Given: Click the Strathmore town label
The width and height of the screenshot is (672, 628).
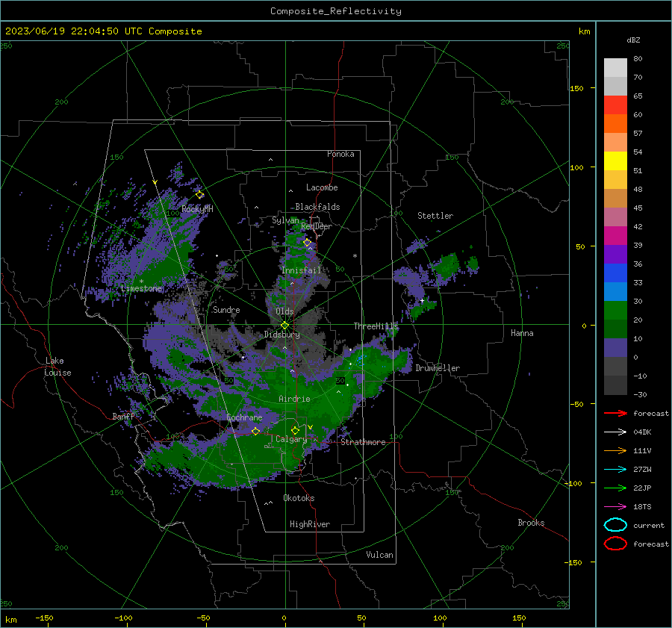Looking at the screenshot, I should [363, 442].
